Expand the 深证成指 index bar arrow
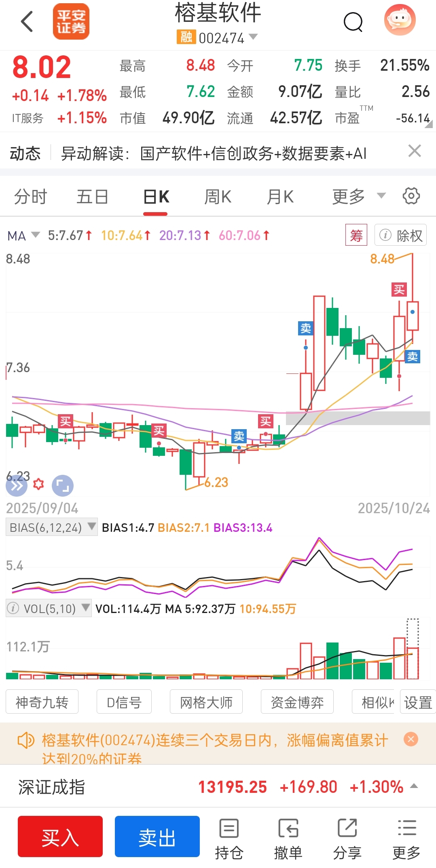Viewport: 436px width, 868px height. pyautogui.click(x=414, y=786)
